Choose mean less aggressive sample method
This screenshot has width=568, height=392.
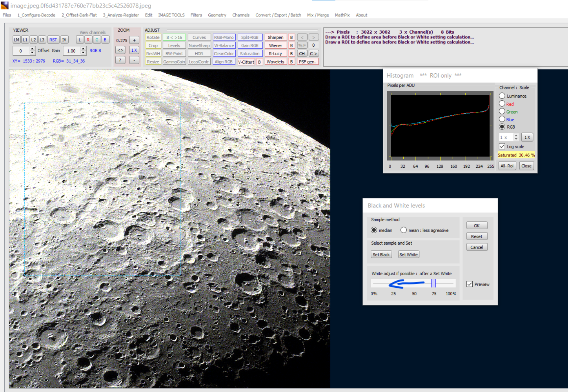point(404,230)
